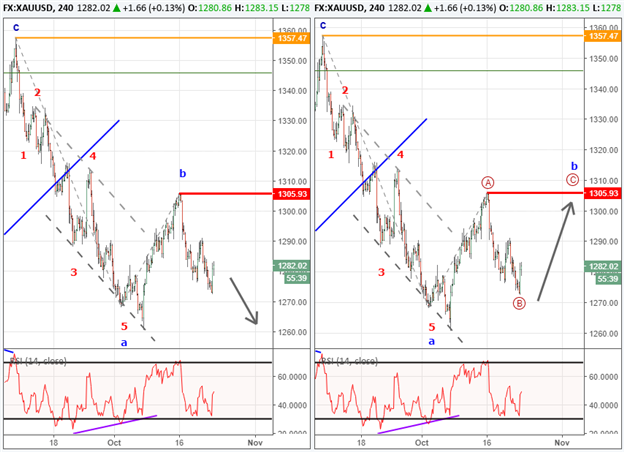Select the blue 'c' wave label on right chart
The image size is (624, 452).
click(x=323, y=25)
